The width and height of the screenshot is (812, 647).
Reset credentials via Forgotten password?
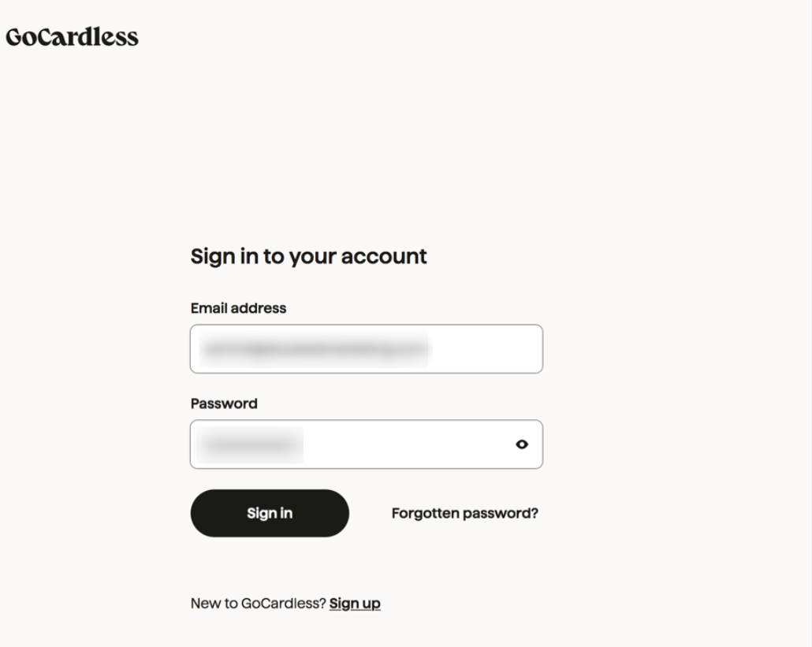pyautogui.click(x=464, y=513)
